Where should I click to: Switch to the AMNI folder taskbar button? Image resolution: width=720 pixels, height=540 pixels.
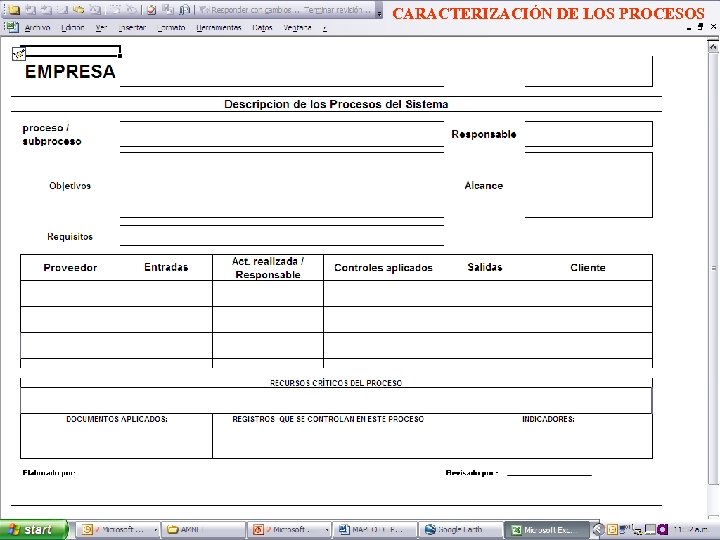203,530
